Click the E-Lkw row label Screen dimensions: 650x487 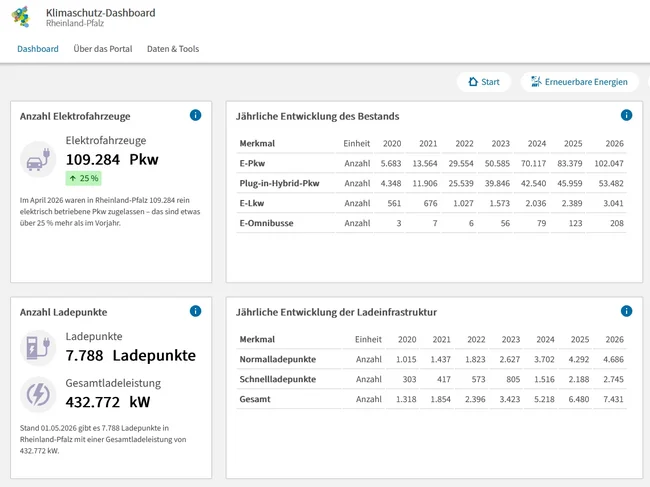(252, 203)
